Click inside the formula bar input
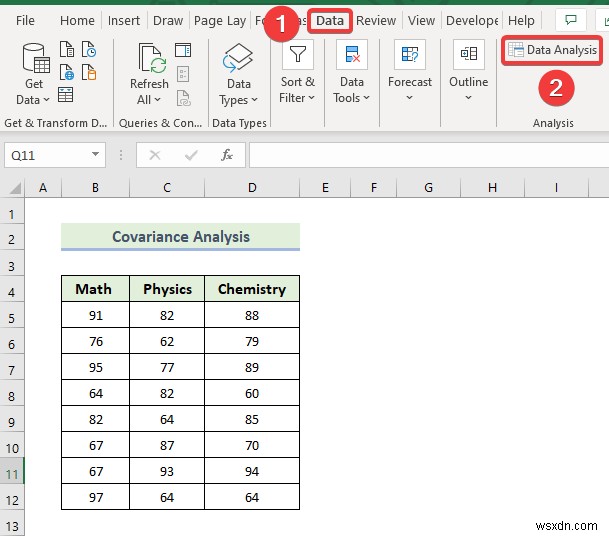Viewport: 609px width, 536px height. (429, 155)
